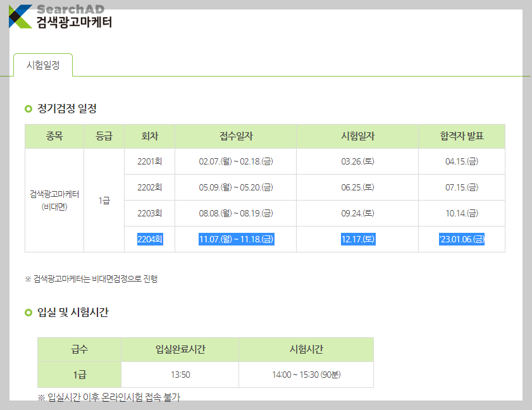This screenshot has height=410, width=532.
Task: Click the 정기검정 일정 heading
Action: click(x=67, y=109)
